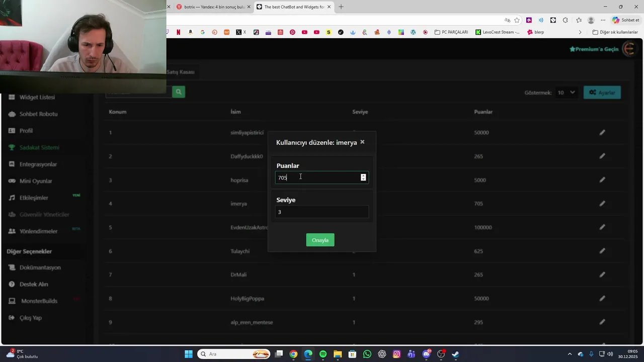644x362 pixels.
Task: Switch to the Satış Kasası tab
Action: (x=181, y=72)
